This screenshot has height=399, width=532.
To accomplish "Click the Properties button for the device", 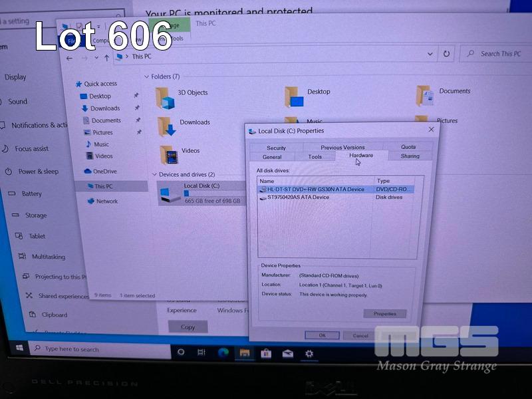I will tap(384, 314).
